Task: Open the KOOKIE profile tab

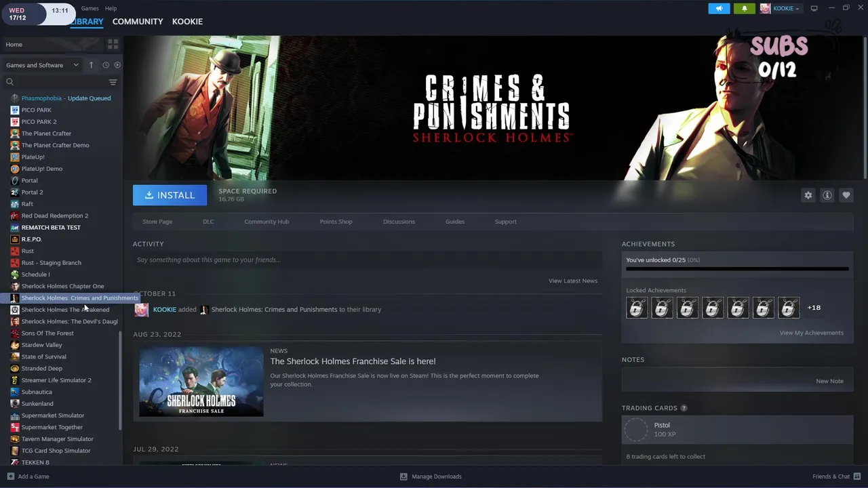Action: click(x=187, y=22)
